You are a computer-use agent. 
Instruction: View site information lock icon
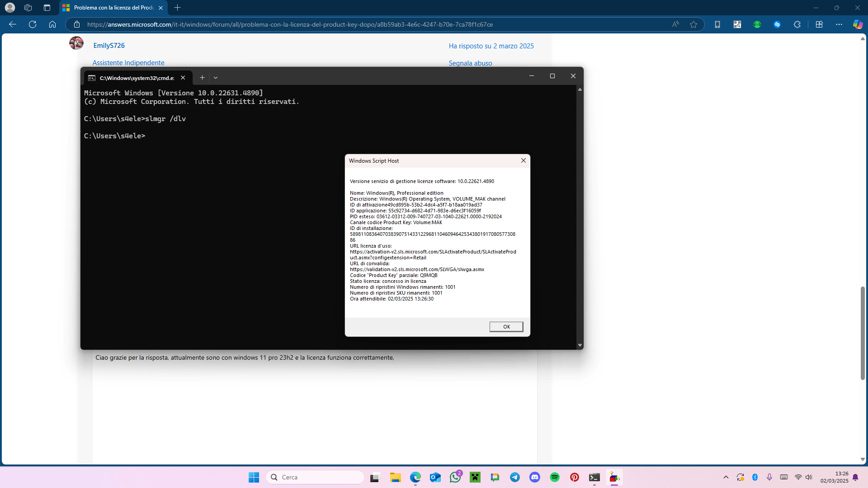[x=77, y=24]
